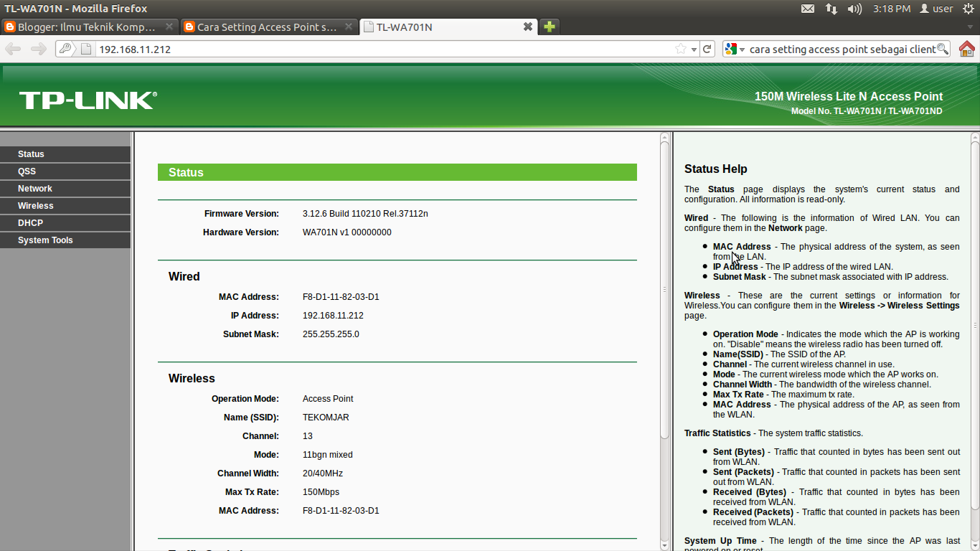
Task: Open the sound volume indicator
Action: tap(854, 9)
